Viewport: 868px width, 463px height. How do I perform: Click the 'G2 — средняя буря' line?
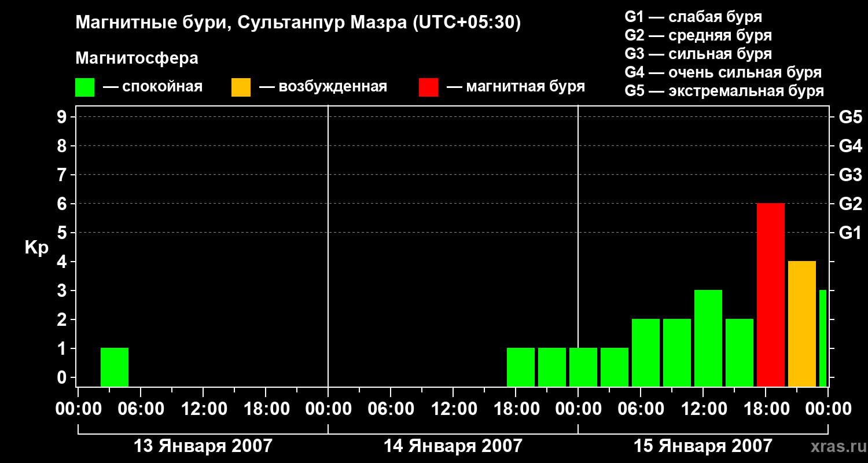click(x=698, y=35)
